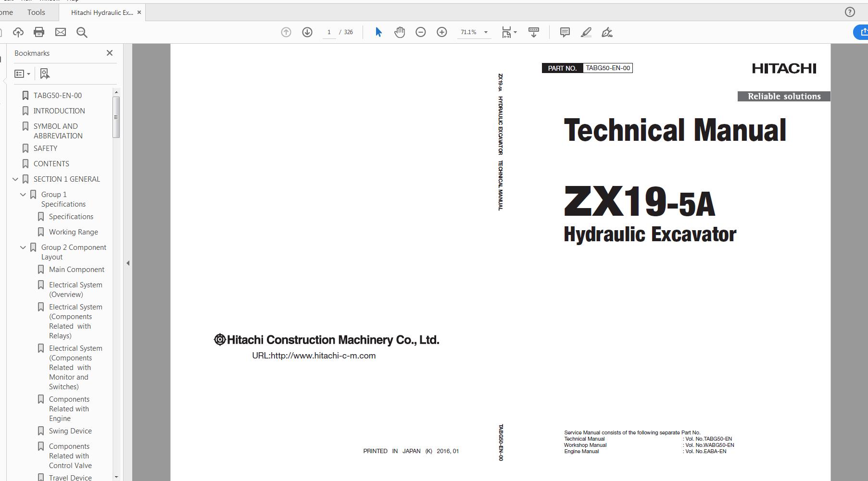Open Electrical System Related with Relays bookmark
Image resolution: width=868 pixels, height=481 pixels.
75,321
